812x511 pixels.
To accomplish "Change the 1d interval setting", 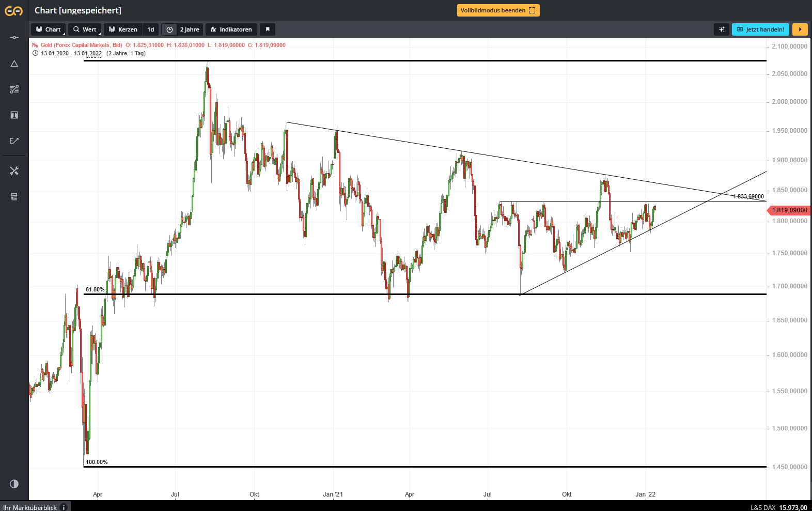I will point(151,29).
